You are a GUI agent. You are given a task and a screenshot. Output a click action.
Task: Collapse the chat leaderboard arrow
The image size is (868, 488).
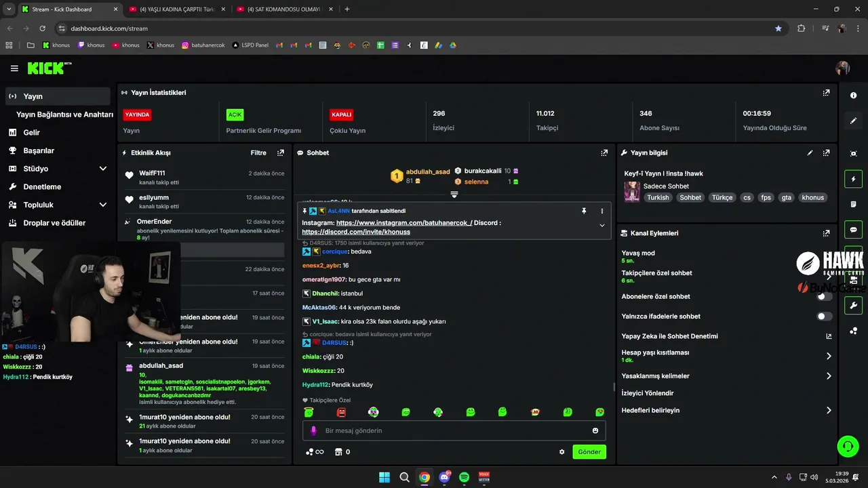454,195
